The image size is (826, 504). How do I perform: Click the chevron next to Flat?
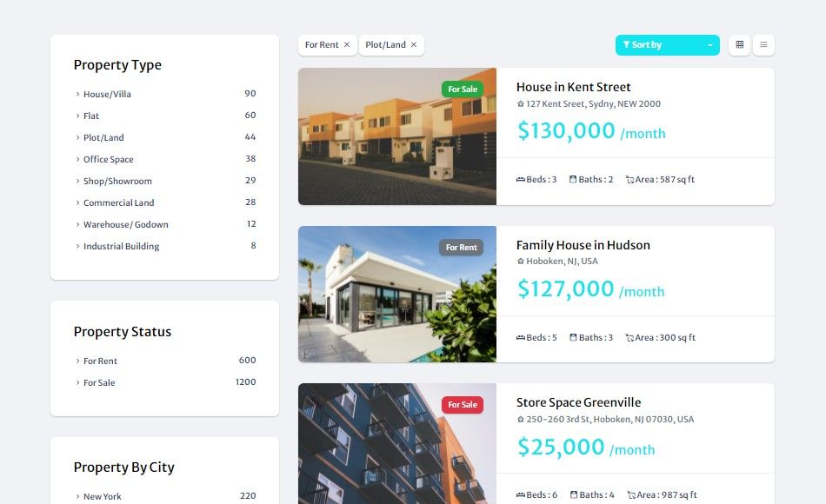click(77, 116)
